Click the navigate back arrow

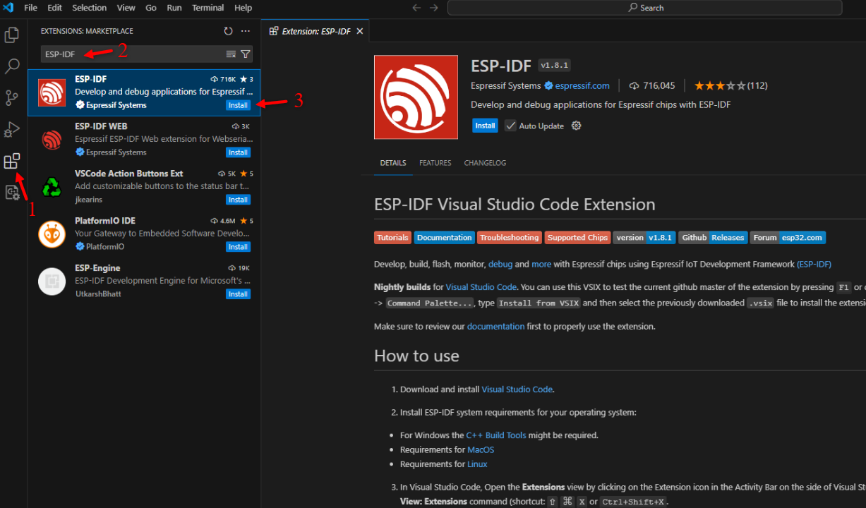click(x=416, y=8)
